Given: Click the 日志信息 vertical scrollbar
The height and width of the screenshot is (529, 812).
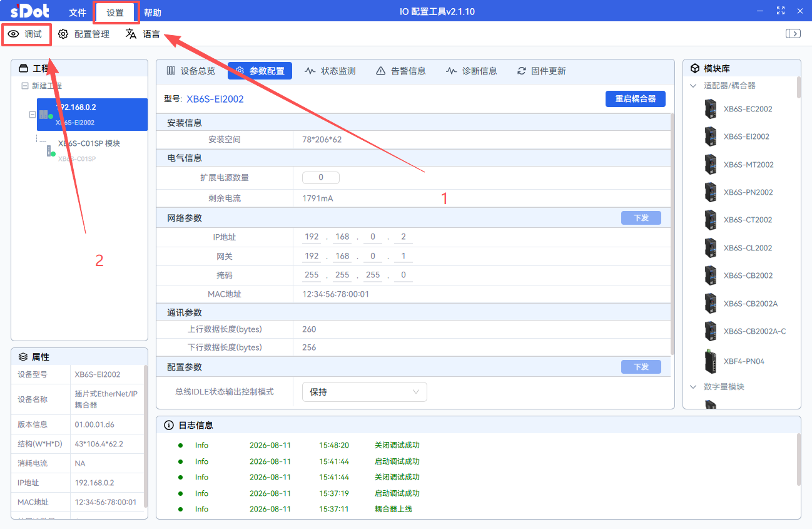Looking at the screenshot, I should click(x=799, y=459).
